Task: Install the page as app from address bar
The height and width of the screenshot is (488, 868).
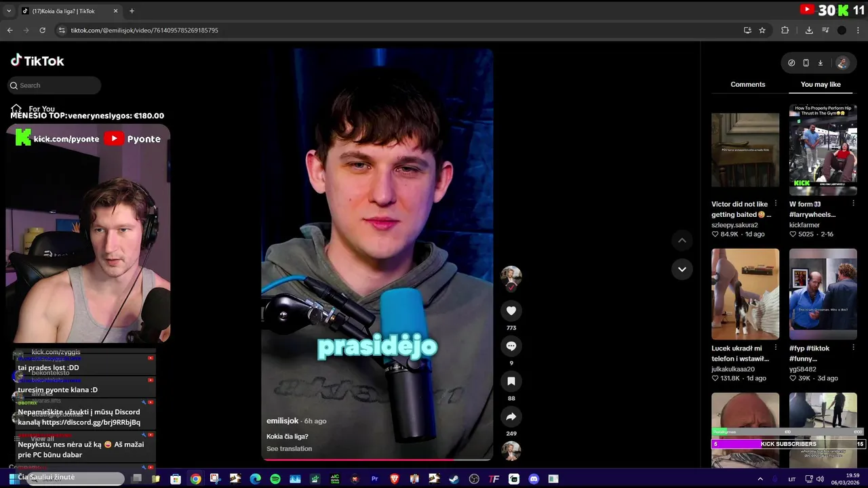Action: click(747, 30)
